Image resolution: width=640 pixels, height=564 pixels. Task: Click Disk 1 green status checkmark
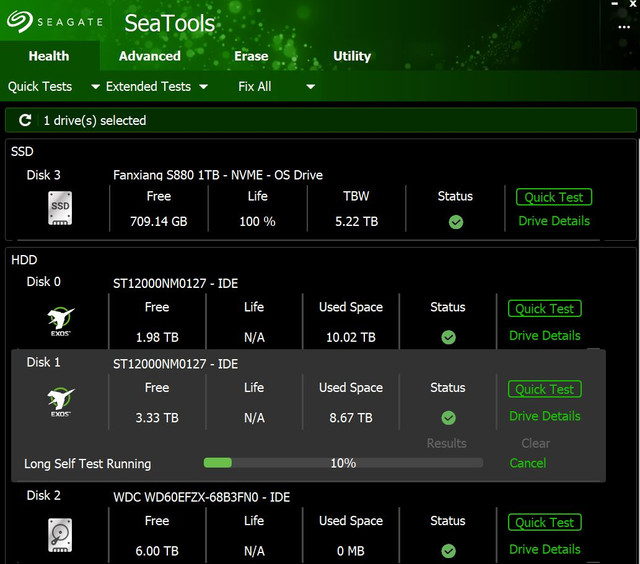[x=448, y=417]
